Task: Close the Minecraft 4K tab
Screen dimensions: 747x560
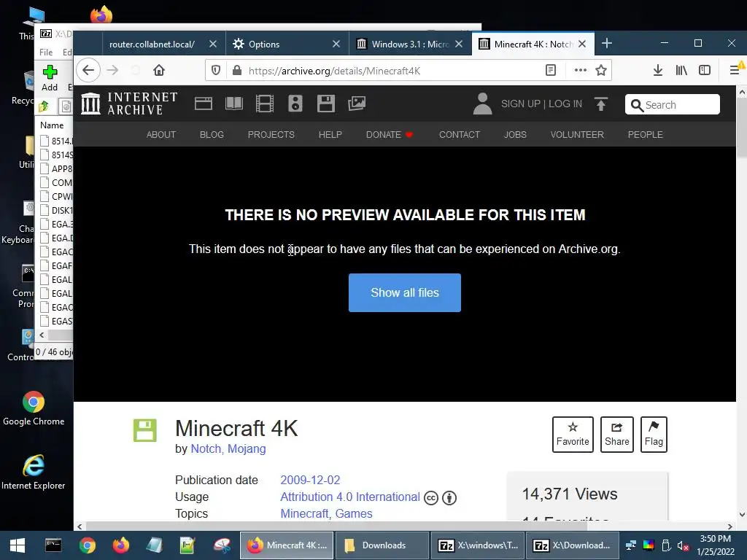Action: pos(582,44)
